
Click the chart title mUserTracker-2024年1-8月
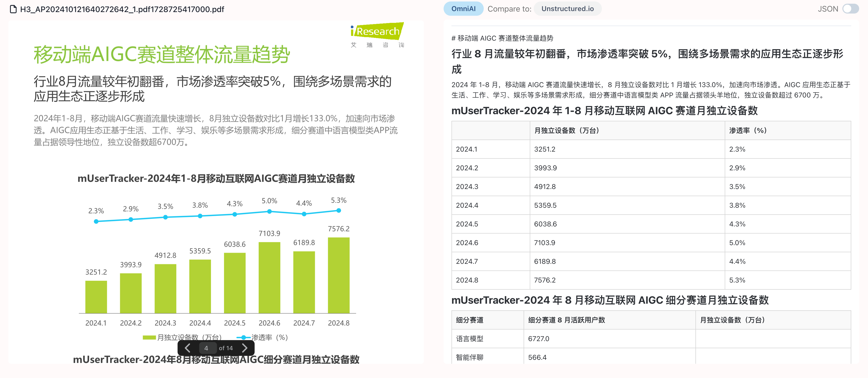(x=216, y=178)
